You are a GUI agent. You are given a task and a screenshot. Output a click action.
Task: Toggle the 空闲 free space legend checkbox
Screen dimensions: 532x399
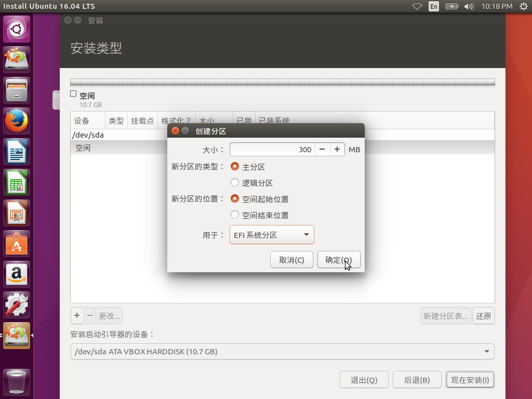(73, 94)
